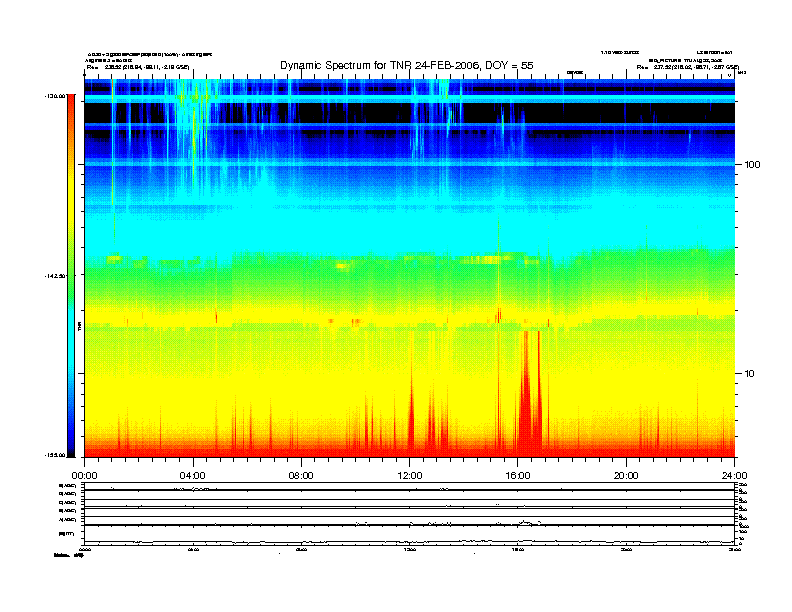Click the 04:00 time axis label
Viewport: 792px width, 612px height.
pos(193,476)
